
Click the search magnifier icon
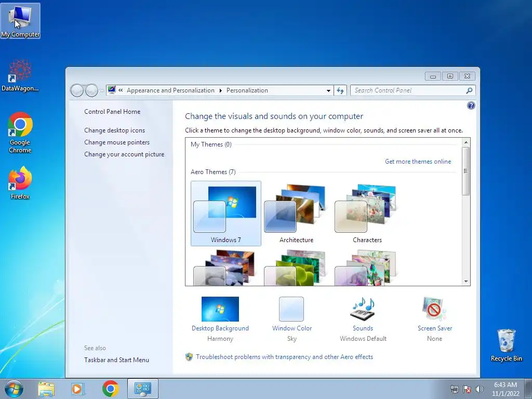[469, 90]
